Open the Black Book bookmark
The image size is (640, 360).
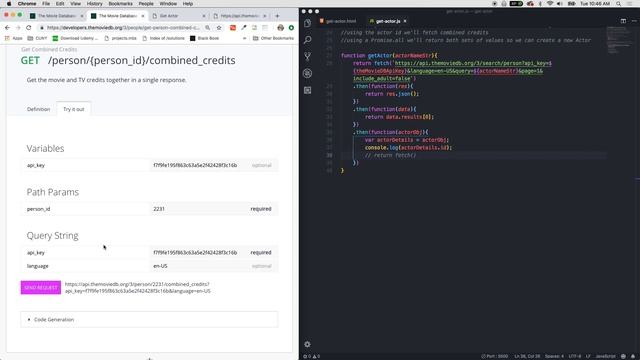coord(204,38)
